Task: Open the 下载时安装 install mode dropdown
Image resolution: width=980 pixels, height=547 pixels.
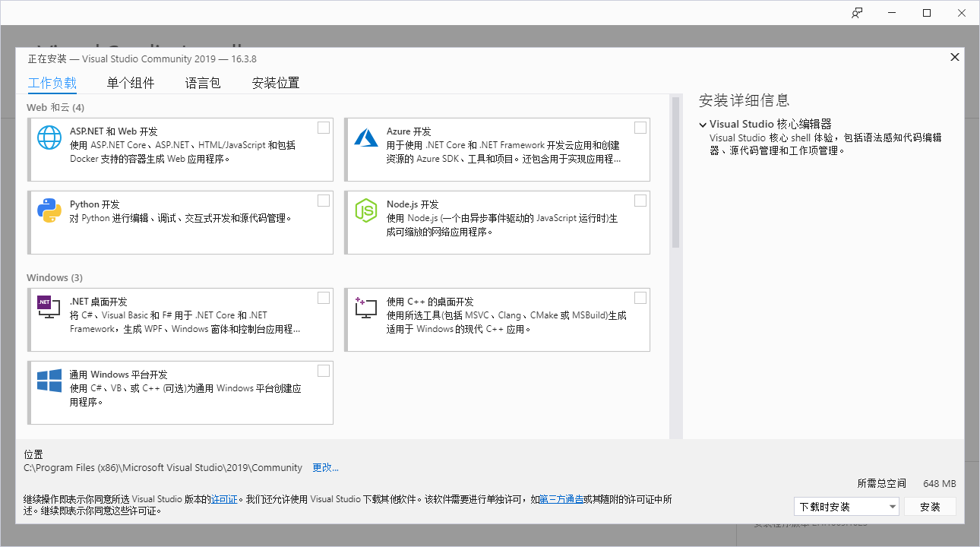Action: 846,507
